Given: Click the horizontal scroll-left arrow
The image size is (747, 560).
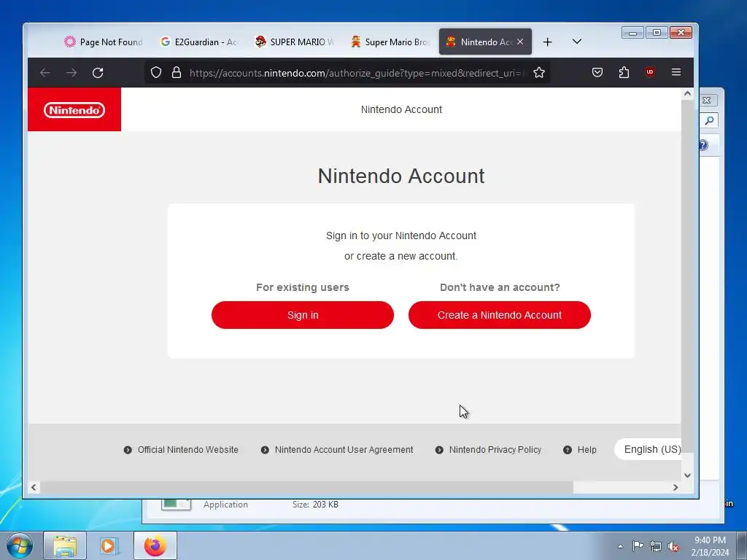Looking at the screenshot, I should pyautogui.click(x=34, y=487).
